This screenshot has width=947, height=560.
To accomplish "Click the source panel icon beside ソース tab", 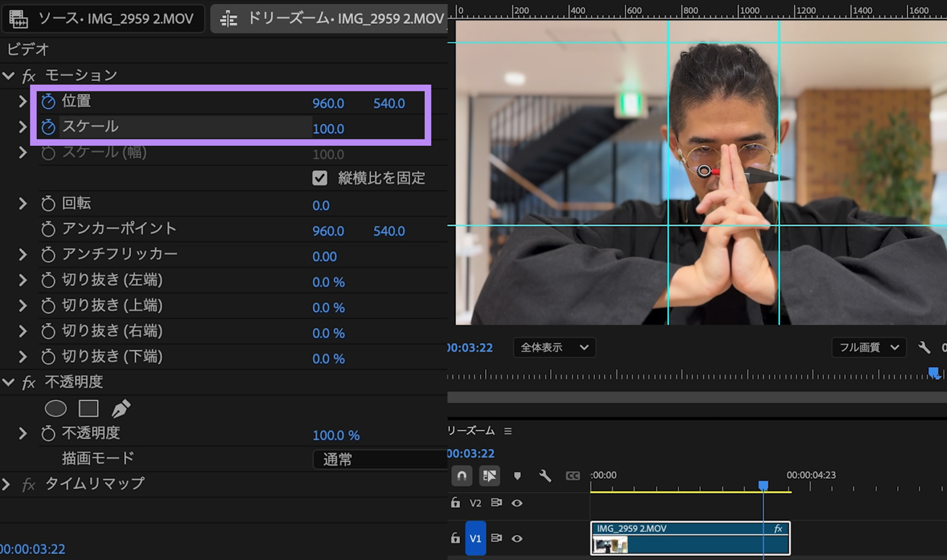I will tap(18, 19).
